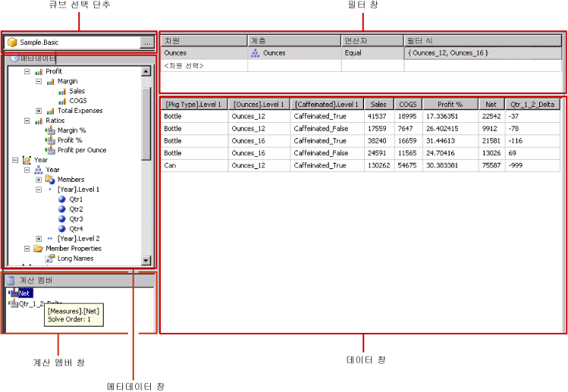568x392 pixels.
Task: Click the Net calculated member icon
Action: point(14,293)
